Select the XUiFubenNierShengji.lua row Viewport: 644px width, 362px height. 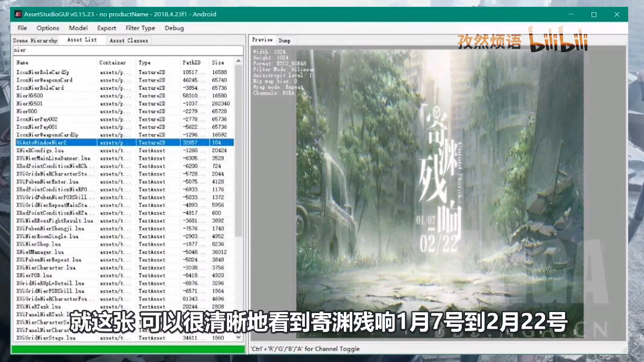click(x=124, y=229)
